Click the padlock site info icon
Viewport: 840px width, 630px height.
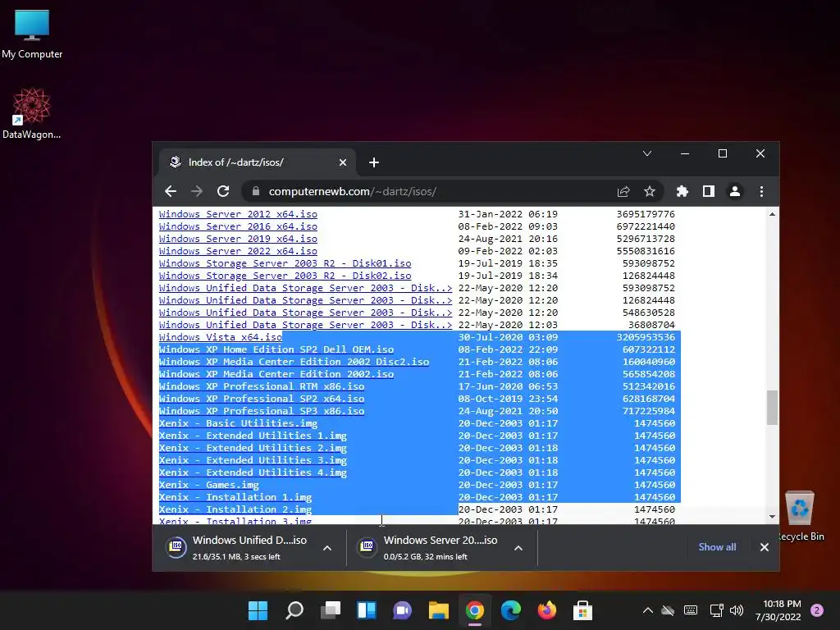point(256,191)
